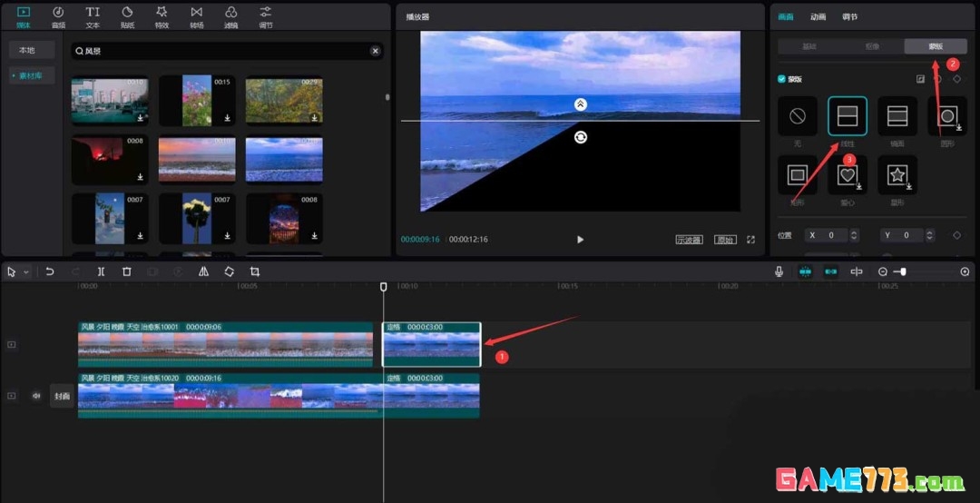Open the selection tool dropdown arrow

point(26,272)
